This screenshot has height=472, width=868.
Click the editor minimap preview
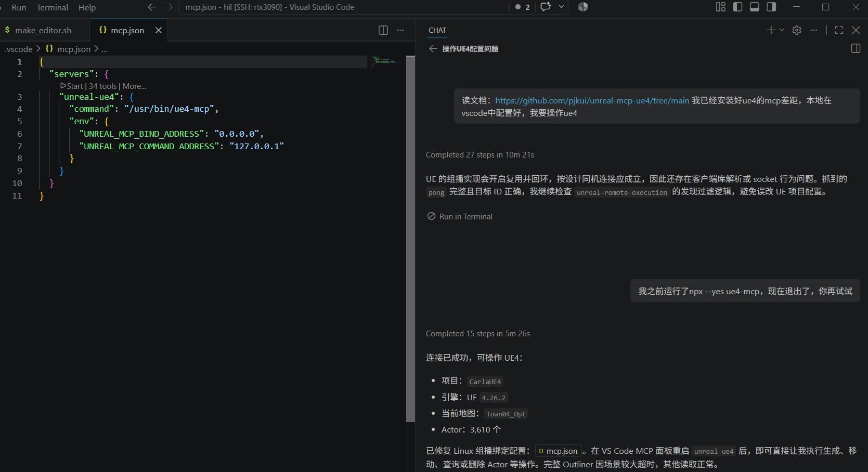pos(385,61)
